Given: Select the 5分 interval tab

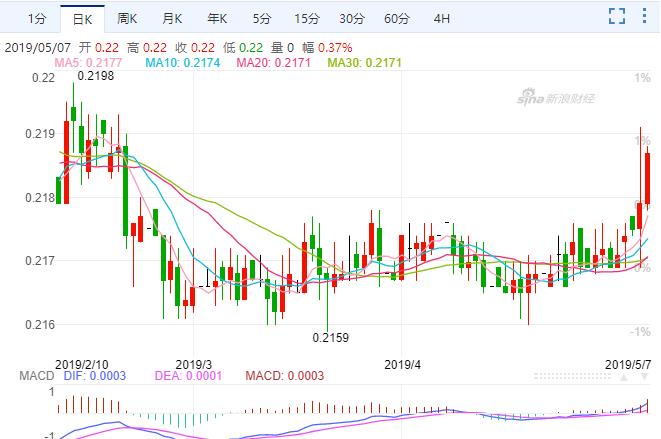Looking at the screenshot, I should [262, 19].
